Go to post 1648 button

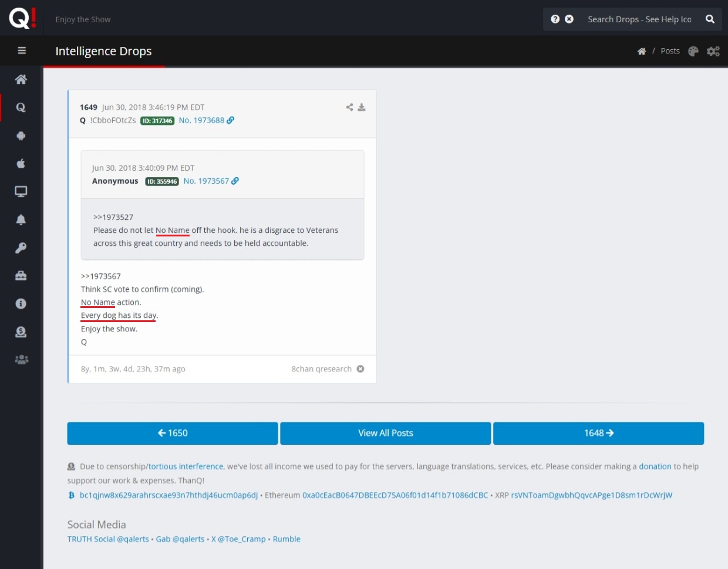[598, 433]
